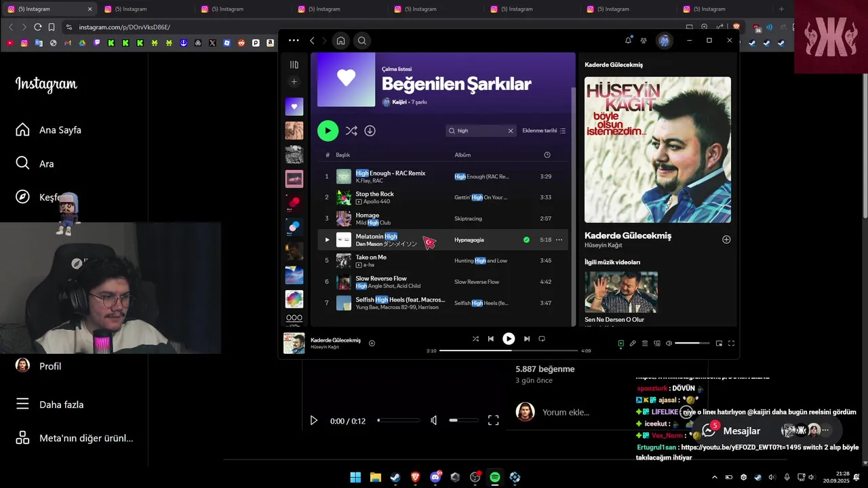Viewport: 868px width, 488px height.
Task: Toggle shuffle in bottom player bar
Action: point(475,339)
